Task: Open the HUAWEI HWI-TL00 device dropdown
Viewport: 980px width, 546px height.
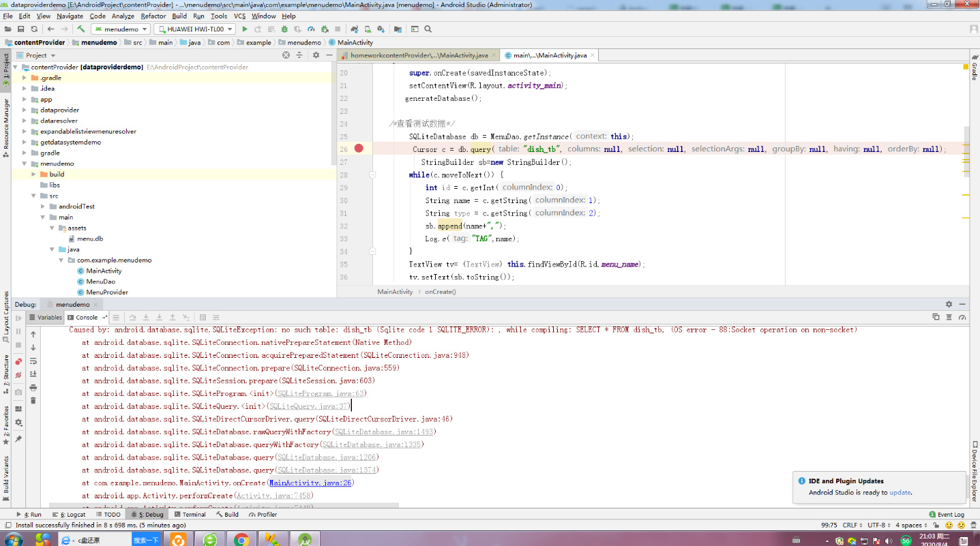Action: point(194,29)
